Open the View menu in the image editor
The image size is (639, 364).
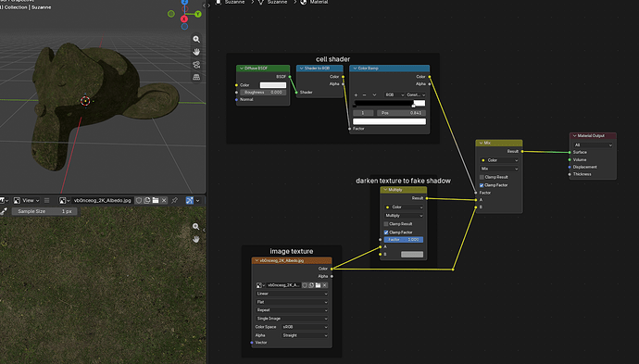[x=27, y=200]
